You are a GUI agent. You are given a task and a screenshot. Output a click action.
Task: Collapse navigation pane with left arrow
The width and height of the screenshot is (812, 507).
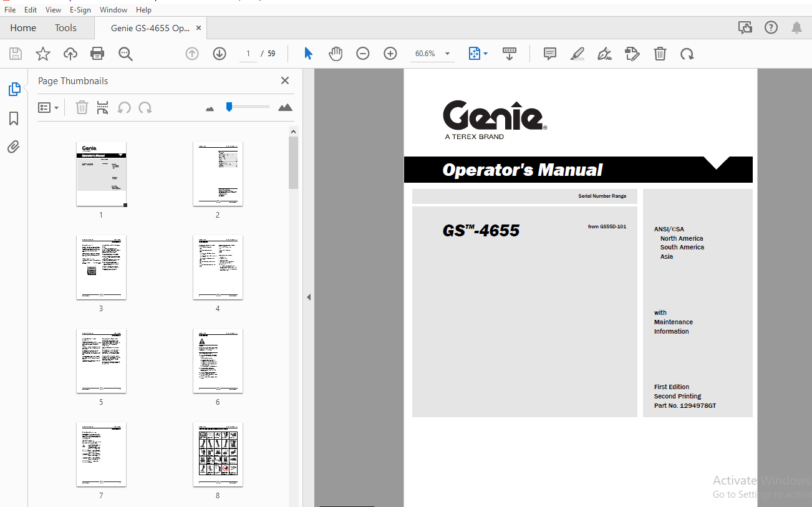(309, 297)
